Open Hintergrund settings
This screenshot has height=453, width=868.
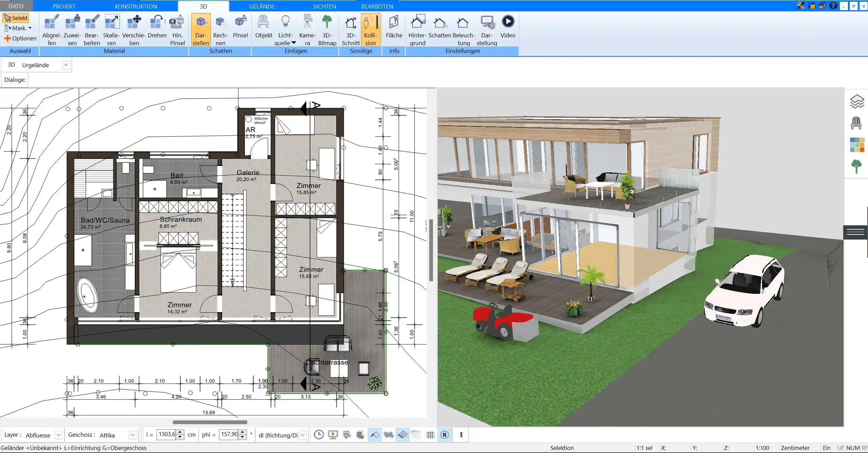click(417, 30)
